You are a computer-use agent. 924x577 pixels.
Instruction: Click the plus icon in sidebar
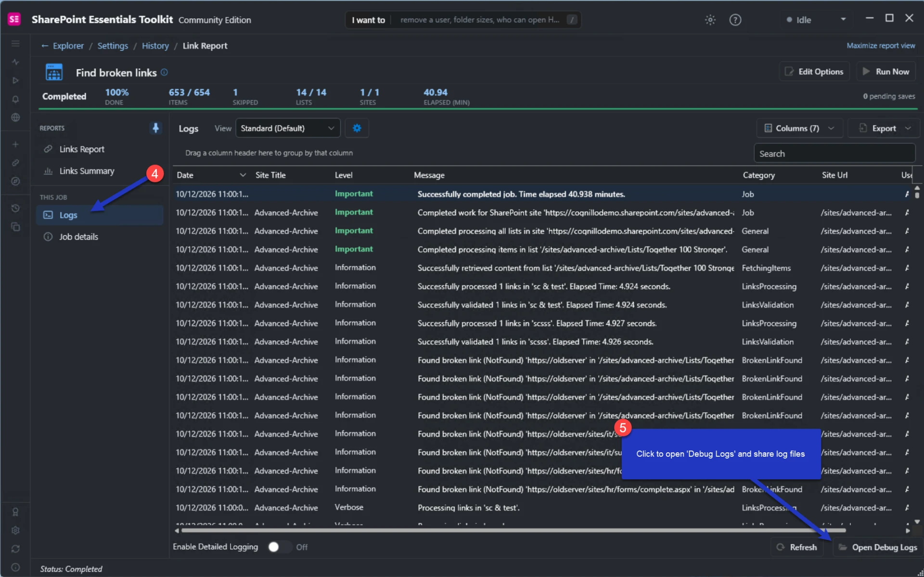pyautogui.click(x=15, y=144)
